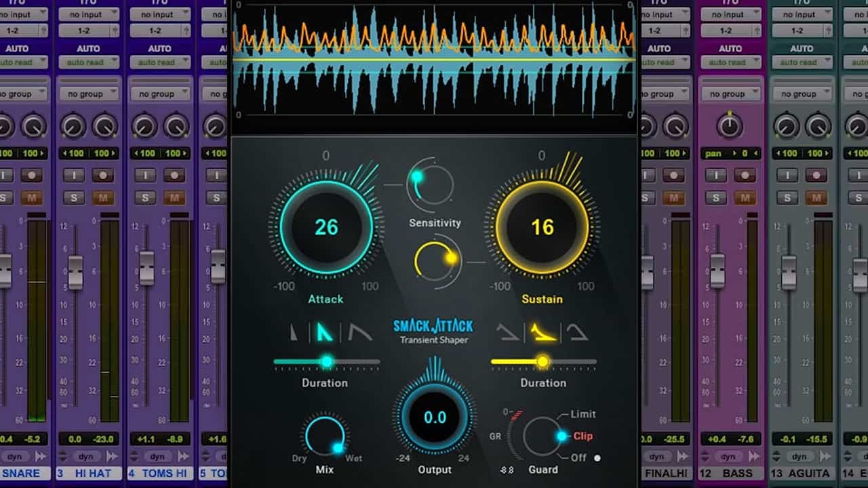This screenshot has width=868, height=488.
Task: Mute the HI HAT track
Action: (103, 198)
